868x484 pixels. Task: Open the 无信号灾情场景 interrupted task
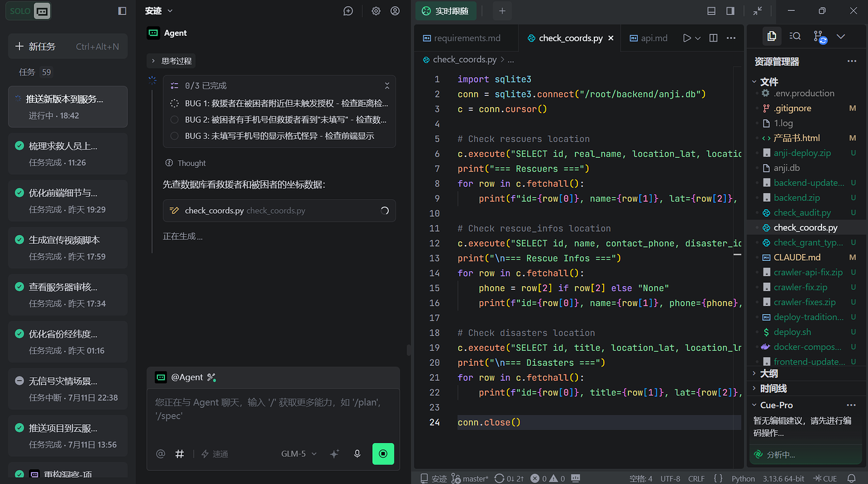tap(68, 389)
